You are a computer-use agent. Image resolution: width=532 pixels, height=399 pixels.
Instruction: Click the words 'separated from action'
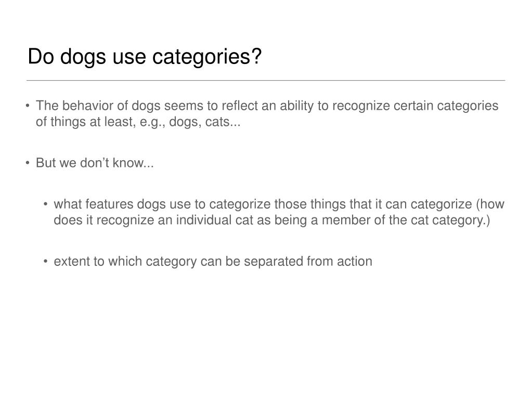[x=308, y=262]
